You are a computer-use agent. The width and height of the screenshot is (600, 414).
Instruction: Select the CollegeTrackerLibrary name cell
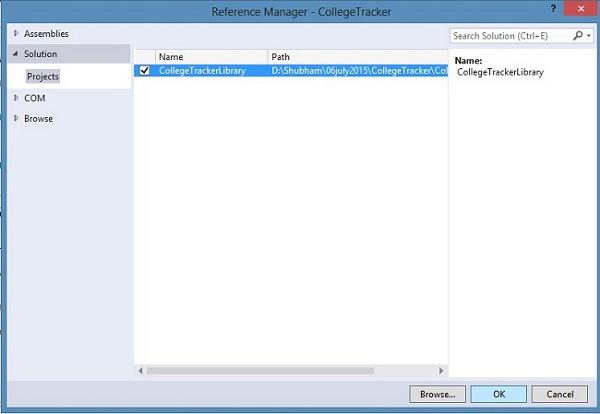click(202, 71)
